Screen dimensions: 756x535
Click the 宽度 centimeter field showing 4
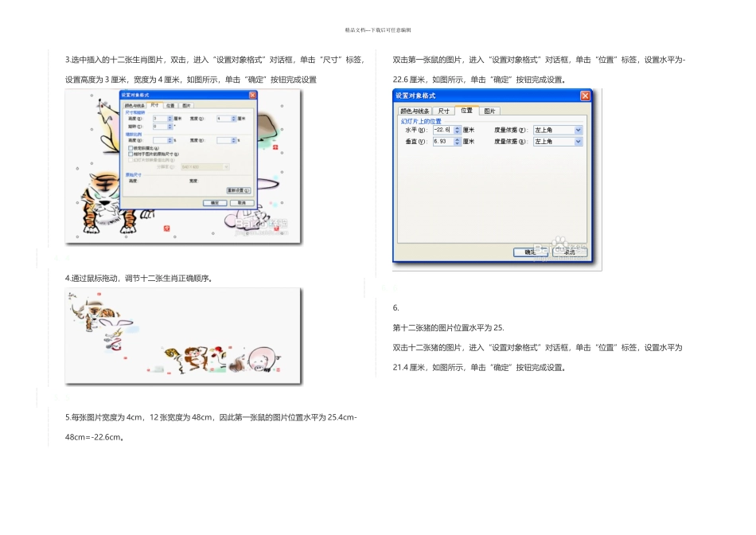click(224, 119)
